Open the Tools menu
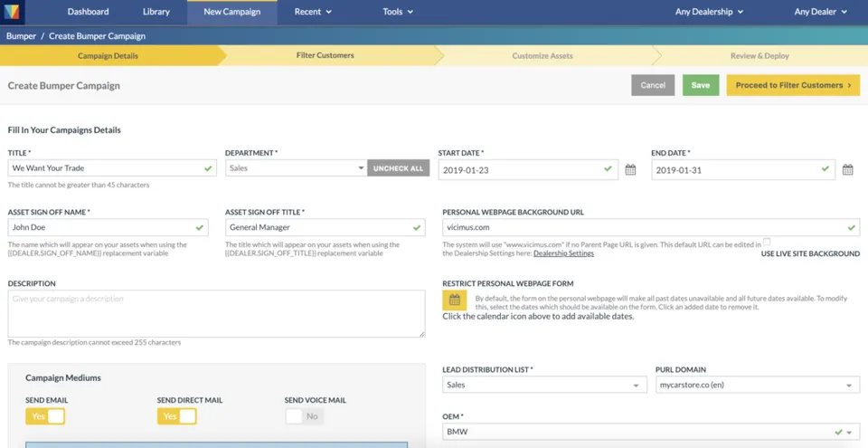The width and height of the screenshot is (868, 448). pos(398,12)
